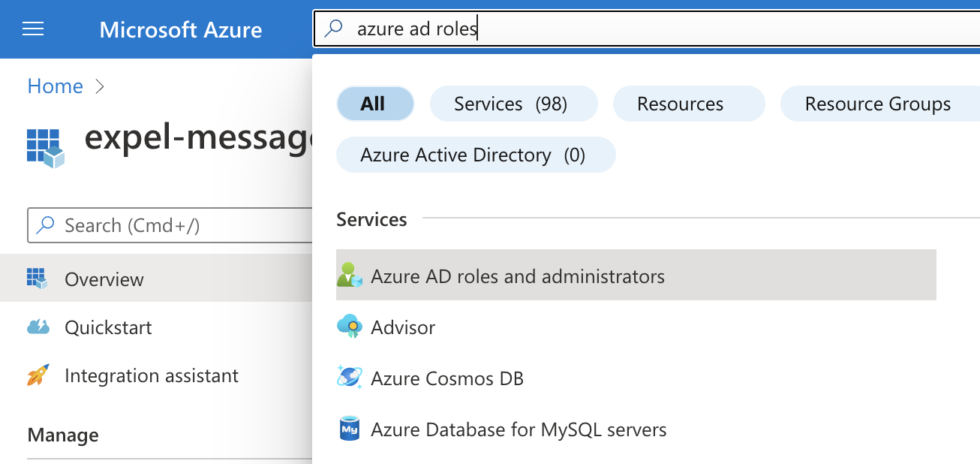Click the magnifier icon in global search
The height and width of the screenshot is (464, 980).
[x=333, y=29]
